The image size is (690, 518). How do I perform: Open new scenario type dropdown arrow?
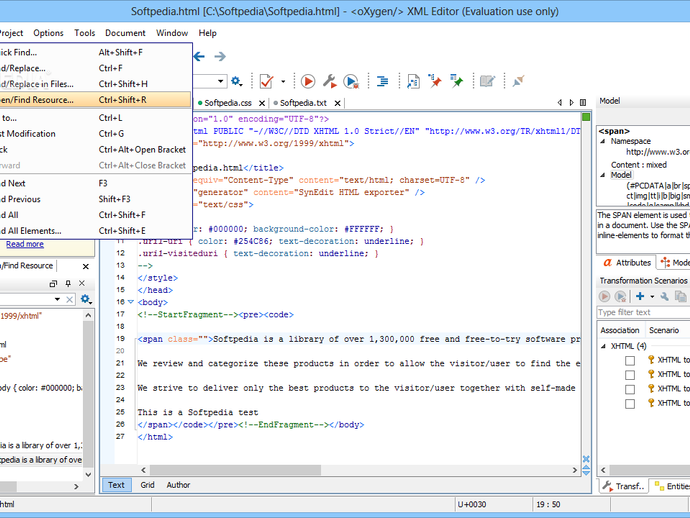point(652,297)
